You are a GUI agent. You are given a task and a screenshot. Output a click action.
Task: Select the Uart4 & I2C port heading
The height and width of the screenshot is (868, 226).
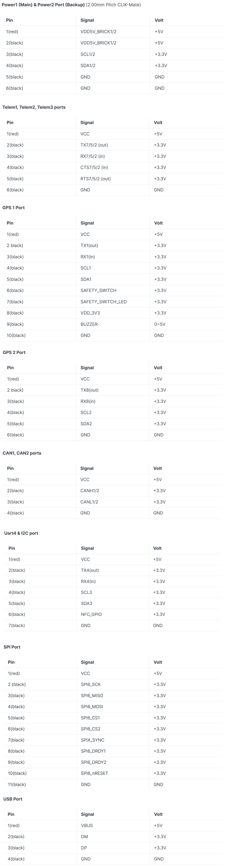click(21, 533)
